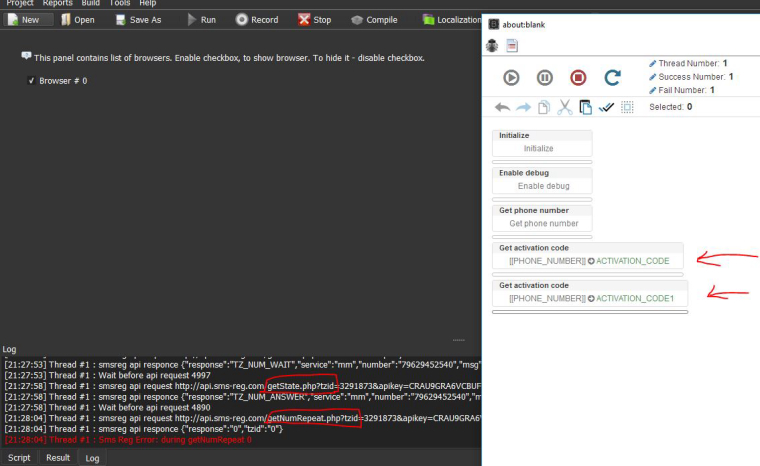The width and height of the screenshot is (760, 466).
Task: Click the Record toolbar button
Action: [257, 19]
